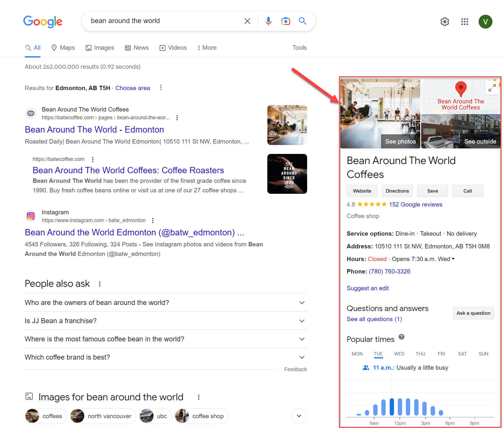Open search Tools

[x=299, y=48]
